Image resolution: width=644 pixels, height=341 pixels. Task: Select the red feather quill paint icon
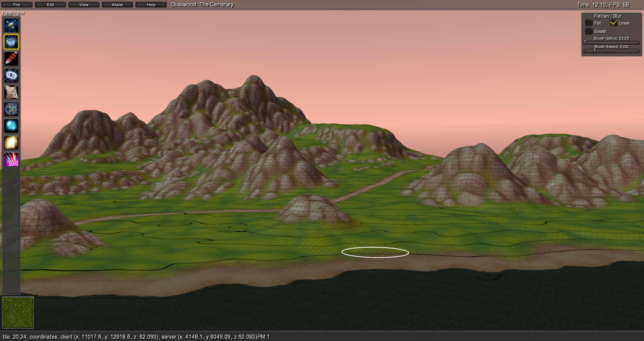point(11,59)
